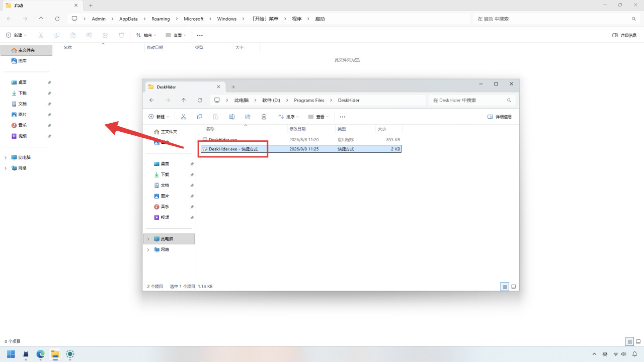Viewport: 644px width, 362px height.
Task: Copy the selected file in DeskHider window
Action: click(200, 117)
